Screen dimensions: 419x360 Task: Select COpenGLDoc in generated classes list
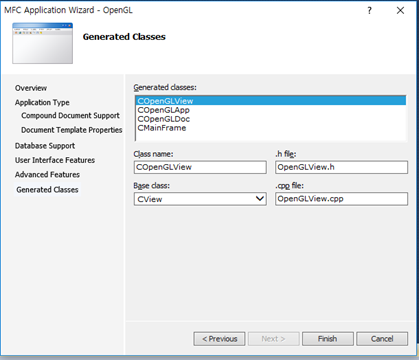tap(271, 119)
